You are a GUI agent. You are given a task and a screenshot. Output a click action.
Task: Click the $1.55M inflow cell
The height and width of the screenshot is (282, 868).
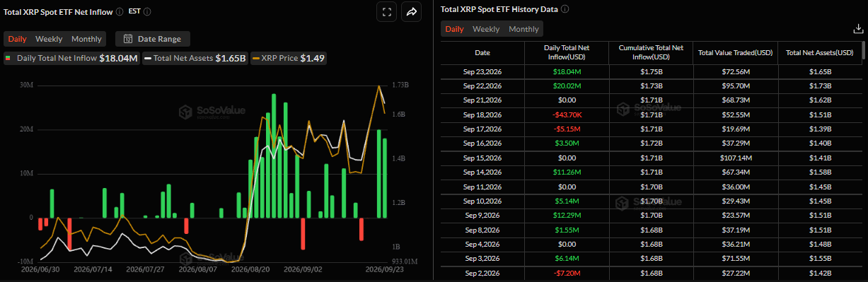click(x=566, y=230)
